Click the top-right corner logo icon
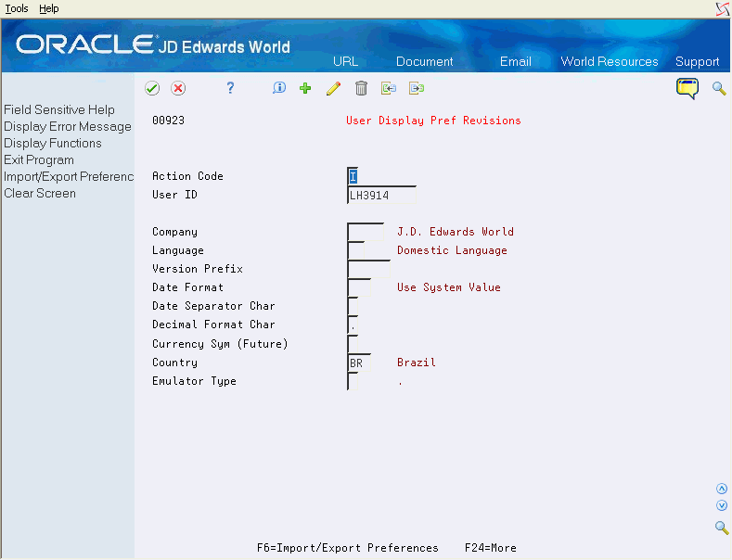Screen dimensions: 732x560 [x=723, y=9]
